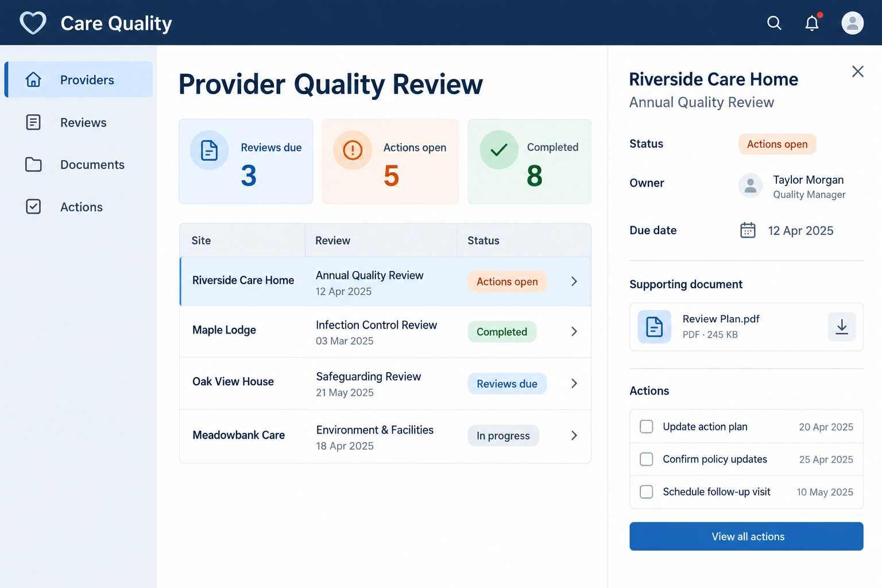Tick the Update action plan checkbox
Viewport: 882px width, 588px height.
pos(647,427)
